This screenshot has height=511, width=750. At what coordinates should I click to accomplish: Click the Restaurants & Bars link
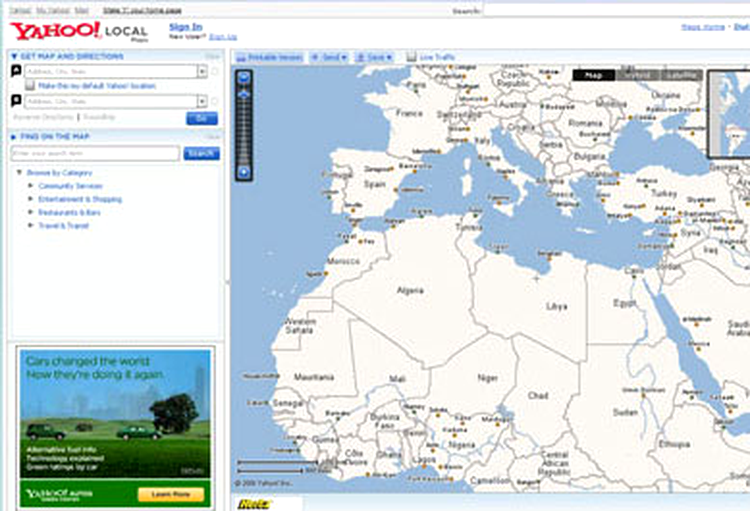click(x=69, y=212)
